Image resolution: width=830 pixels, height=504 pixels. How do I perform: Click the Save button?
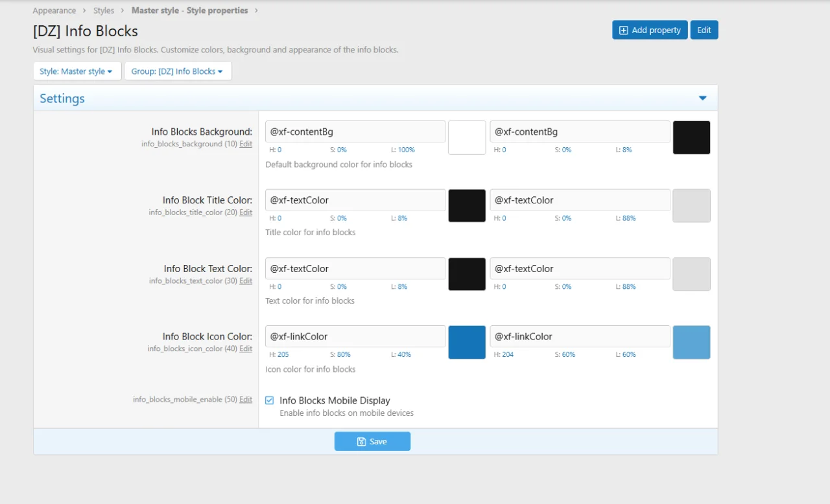point(372,441)
